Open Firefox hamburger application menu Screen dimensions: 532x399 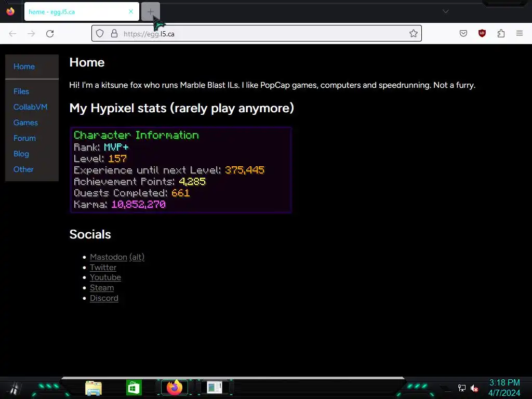tap(520, 33)
